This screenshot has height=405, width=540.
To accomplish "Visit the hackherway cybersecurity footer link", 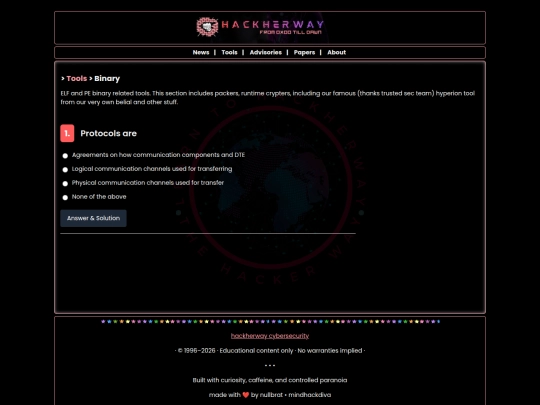I will 270,336.
